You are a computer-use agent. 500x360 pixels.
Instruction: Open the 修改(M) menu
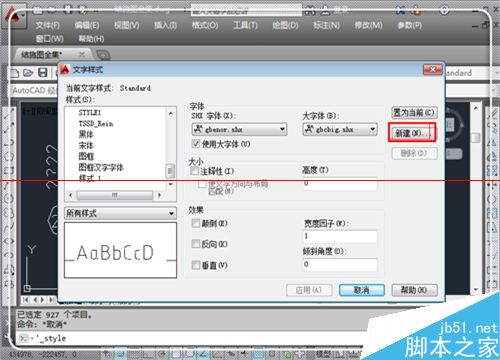point(368,25)
